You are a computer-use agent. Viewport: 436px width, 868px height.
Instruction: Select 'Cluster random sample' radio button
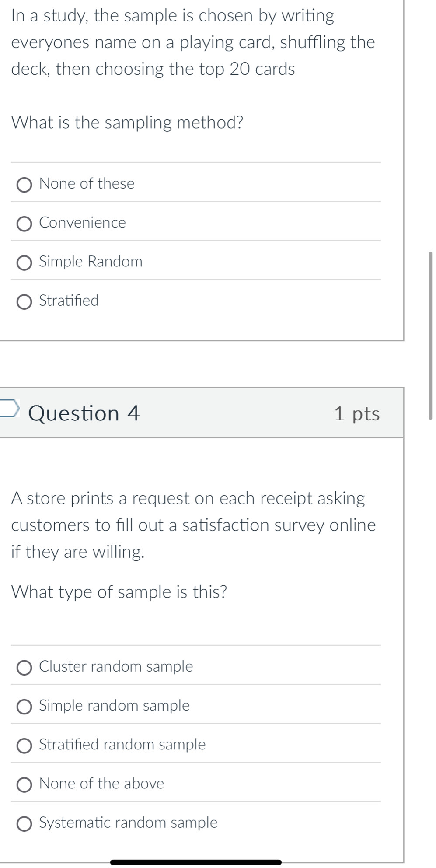click(x=24, y=668)
